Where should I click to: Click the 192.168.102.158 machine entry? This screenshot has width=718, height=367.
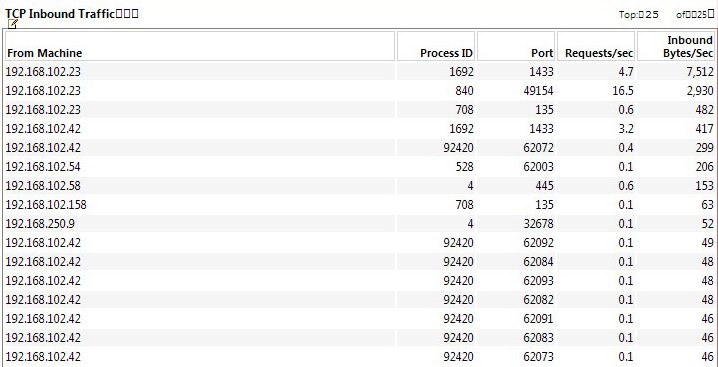point(46,205)
